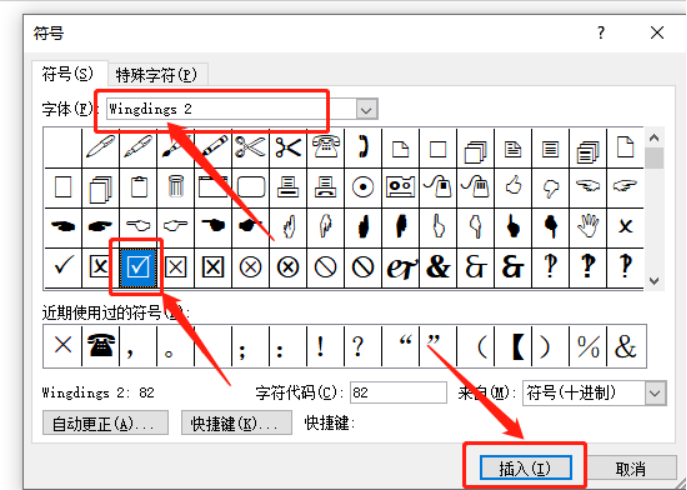Select the trash can symbol
The height and width of the screenshot is (490, 687).
176,188
